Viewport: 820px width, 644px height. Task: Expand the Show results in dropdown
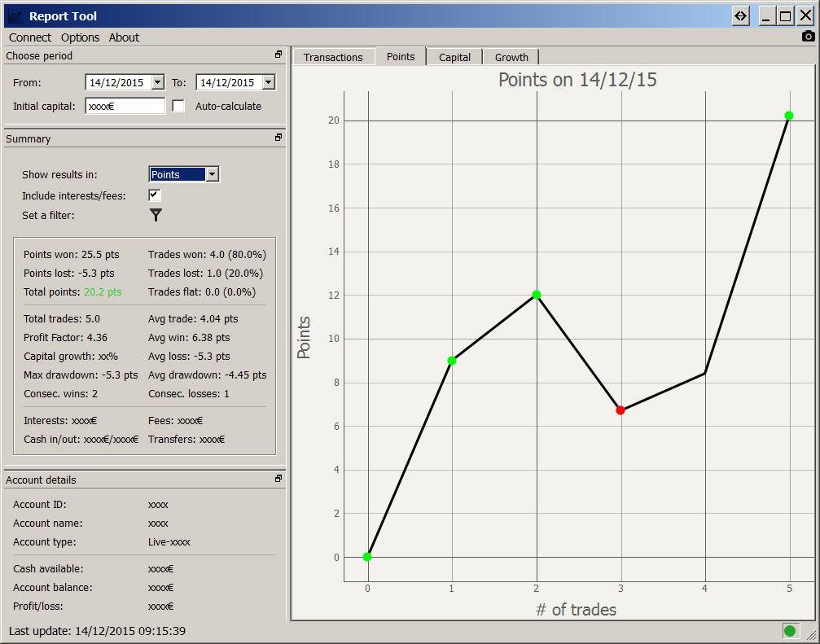pos(212,174)
